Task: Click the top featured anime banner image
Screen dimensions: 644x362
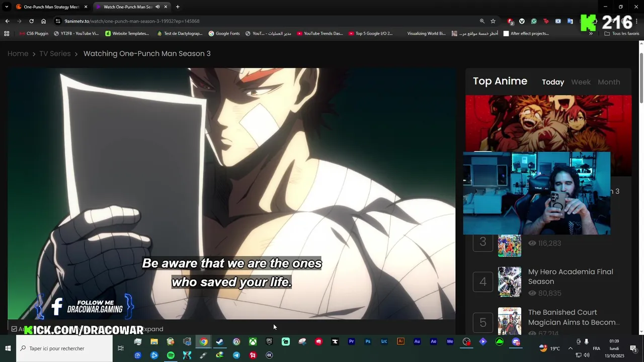Action: coord(548,123)
